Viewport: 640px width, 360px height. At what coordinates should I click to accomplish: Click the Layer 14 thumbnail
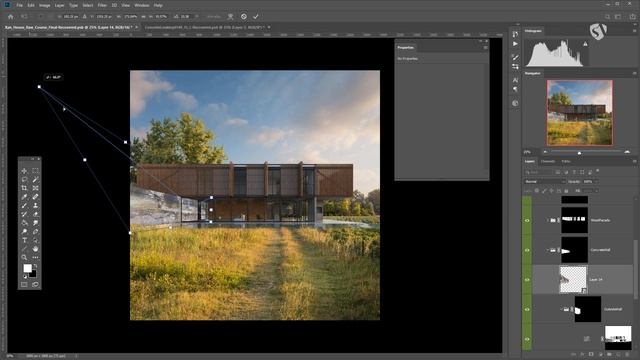tap(573, 280)
